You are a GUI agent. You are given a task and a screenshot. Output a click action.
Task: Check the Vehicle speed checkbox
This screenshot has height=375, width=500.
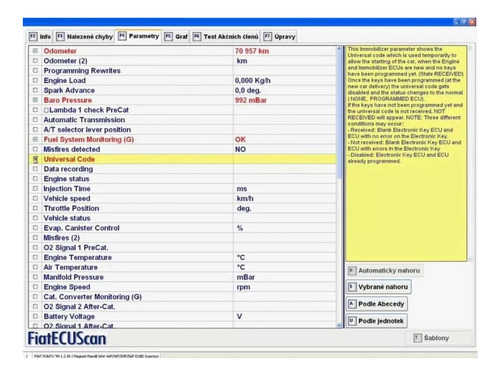click(x=35, y=198)
